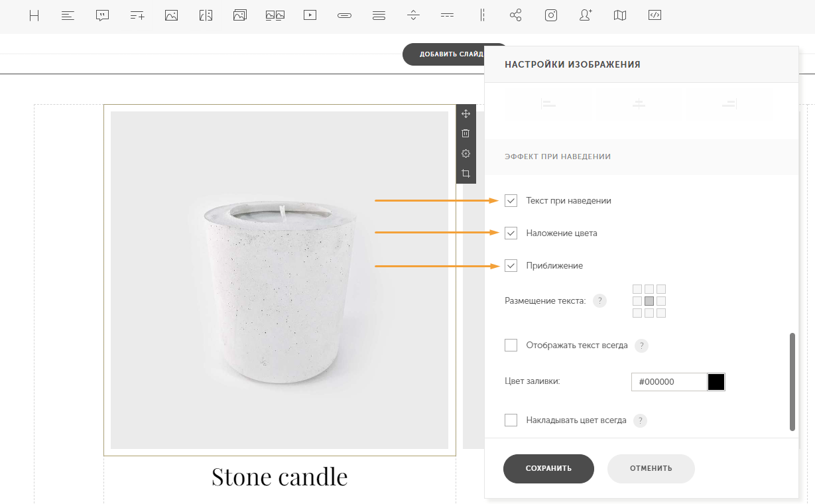This screenshot has width=815, height=504.
Task: Click the move handle icon on image
Action: pos(466,113)
